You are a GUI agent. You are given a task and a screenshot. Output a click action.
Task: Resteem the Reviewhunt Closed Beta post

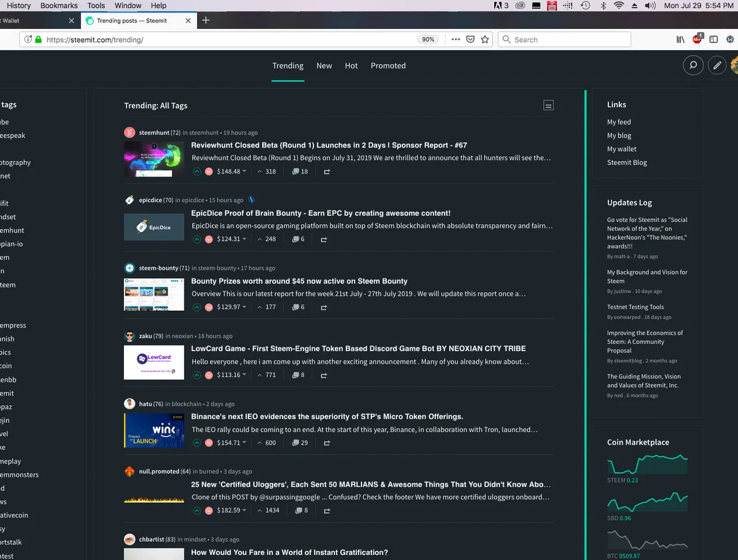[x=327, y=172]
